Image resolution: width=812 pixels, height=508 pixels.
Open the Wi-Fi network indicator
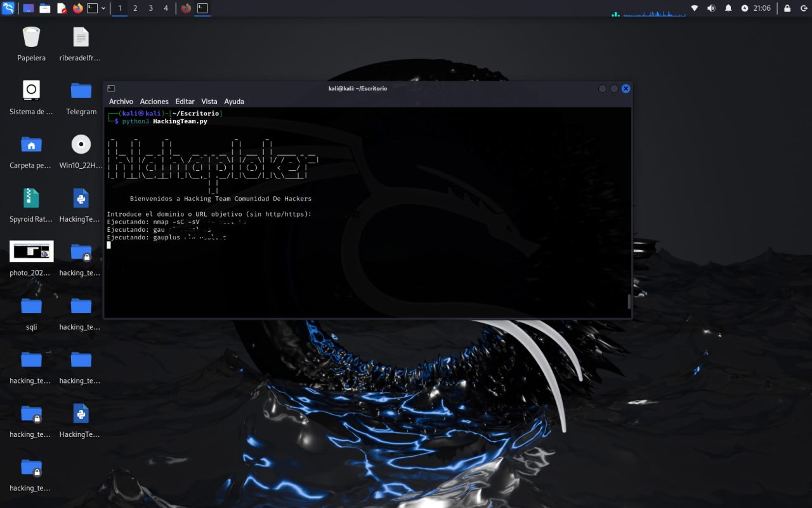pos(695,8)
